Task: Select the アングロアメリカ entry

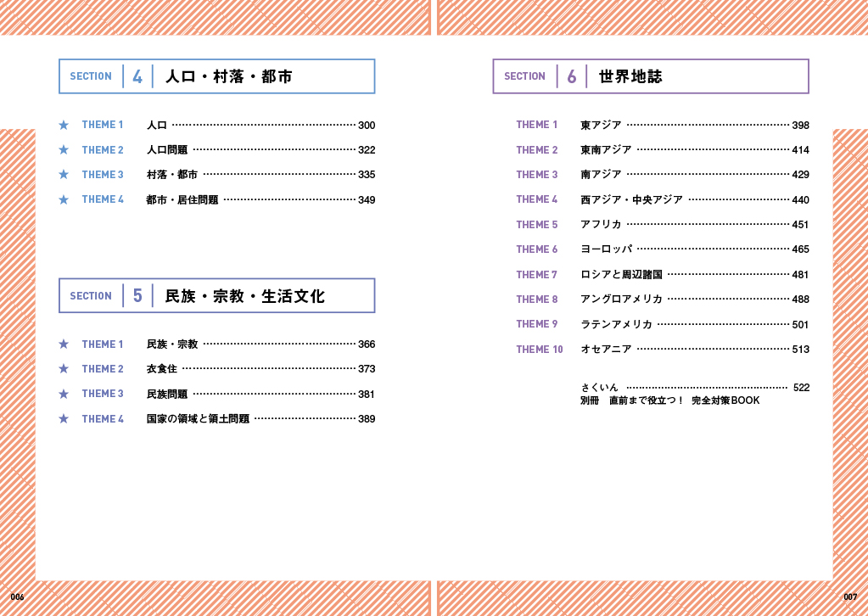Action: click(621, 300)
